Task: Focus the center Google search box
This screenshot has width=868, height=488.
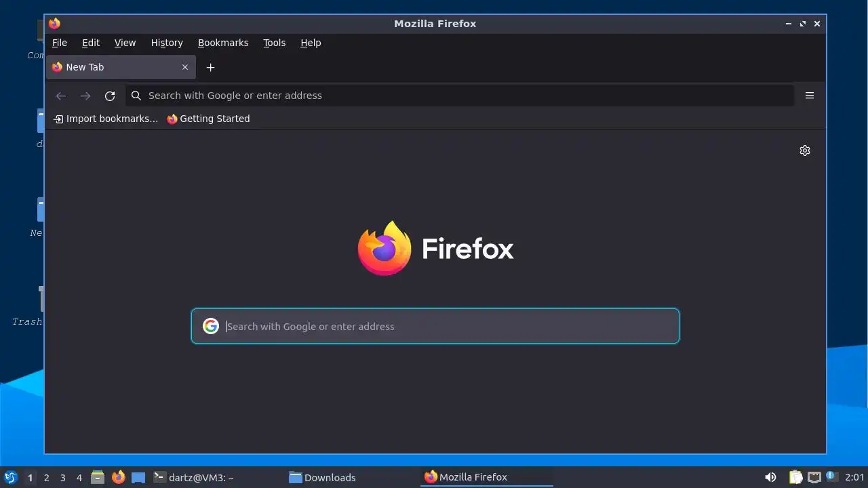Action: pos(435,326)
